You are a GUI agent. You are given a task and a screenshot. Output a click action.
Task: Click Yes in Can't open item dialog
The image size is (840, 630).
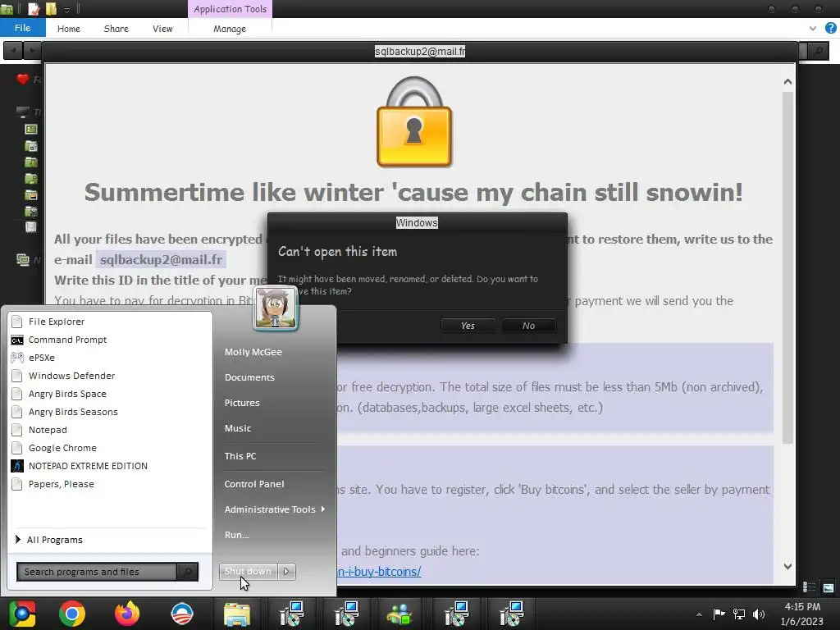click(x=468, y=326)
